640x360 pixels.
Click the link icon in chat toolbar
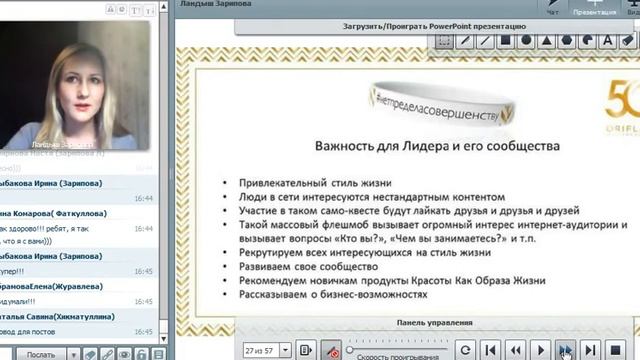(107, 354)
